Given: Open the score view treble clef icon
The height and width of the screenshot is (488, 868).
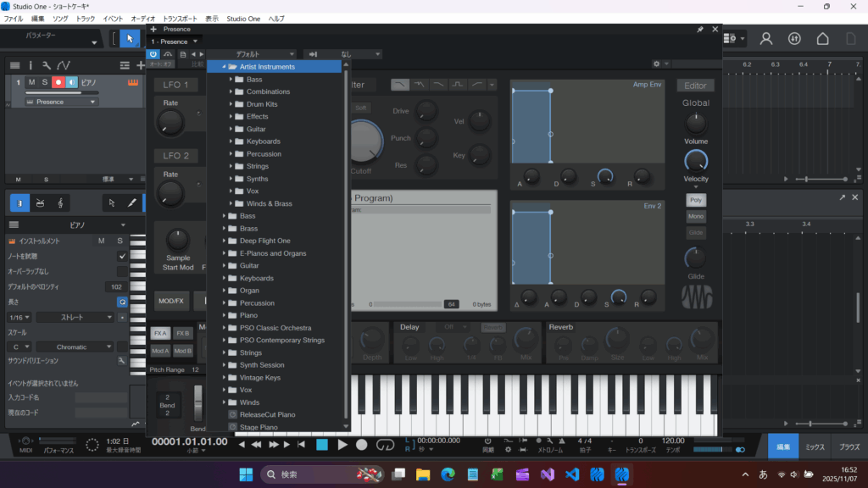Looking at the screenshot, I should point(60,203).
